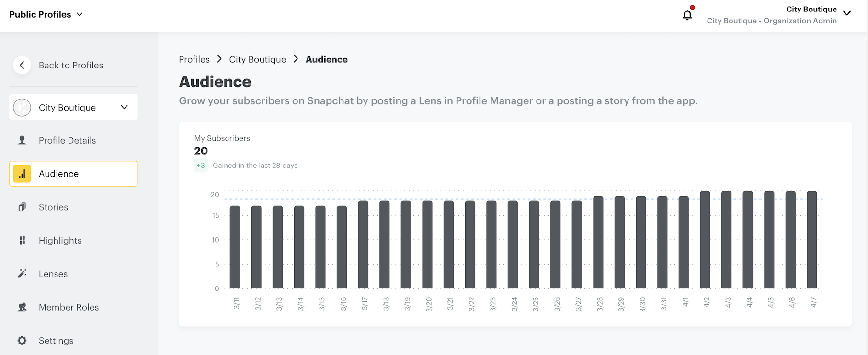Select City Boutique in the breadcrumb trail
Screen dimensions: 868x355
pos(257,59)
